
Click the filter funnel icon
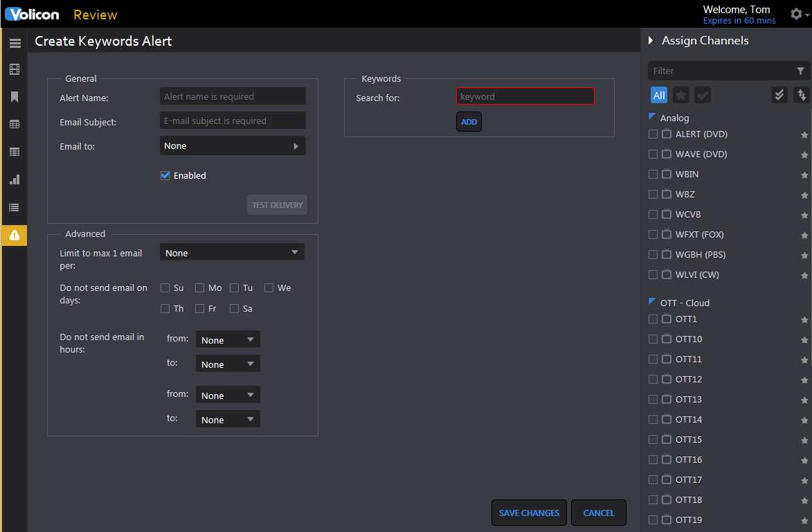(801, 71)
